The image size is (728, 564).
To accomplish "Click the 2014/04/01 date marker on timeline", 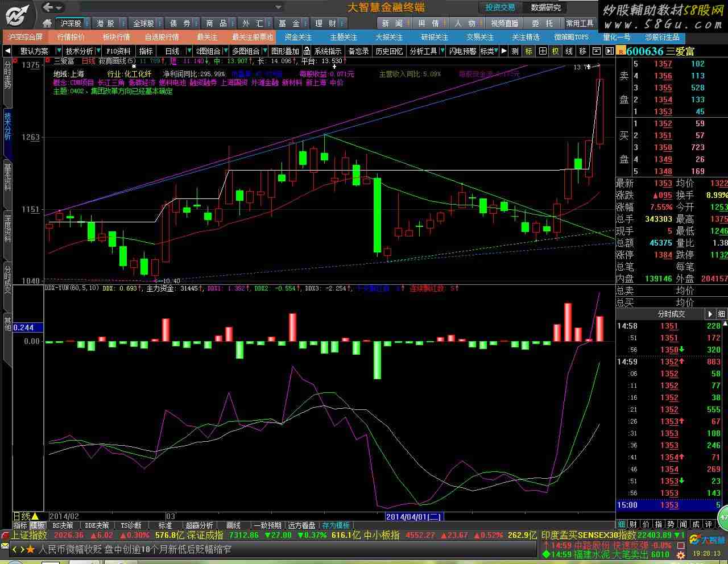I will pyautogui.click(x=414, y=516).
